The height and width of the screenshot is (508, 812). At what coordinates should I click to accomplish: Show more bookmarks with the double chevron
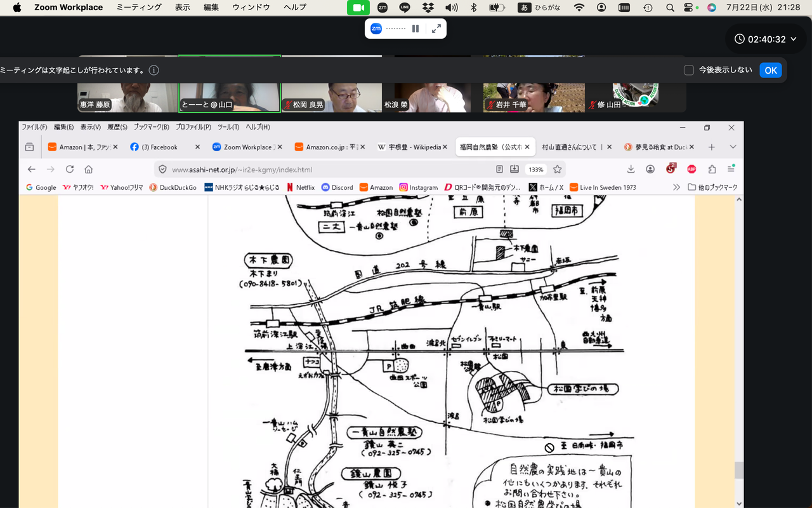(x=676, y=187)
